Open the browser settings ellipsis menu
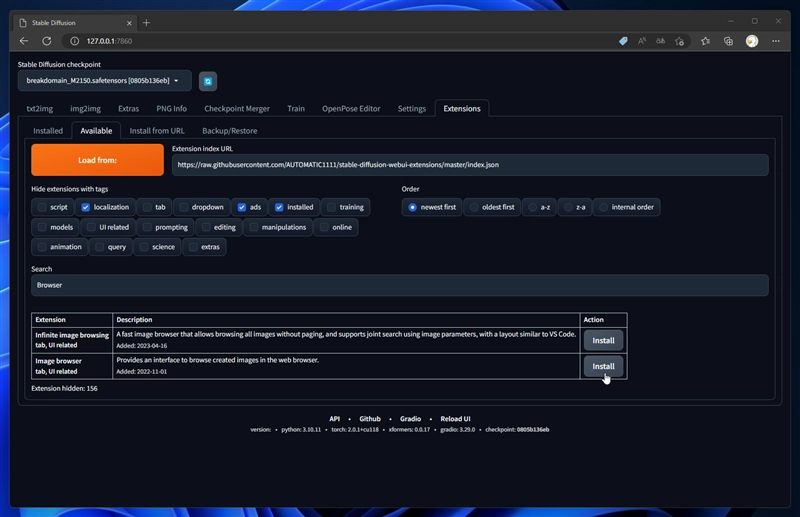Screen dimensions: 800x517 (x=776, y=41)
